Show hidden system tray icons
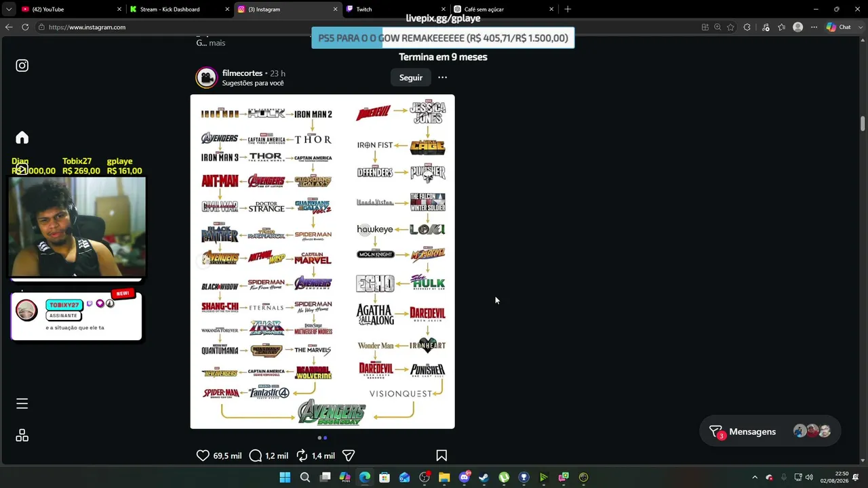This screenshot has width=868, height=488. [755, 477]
